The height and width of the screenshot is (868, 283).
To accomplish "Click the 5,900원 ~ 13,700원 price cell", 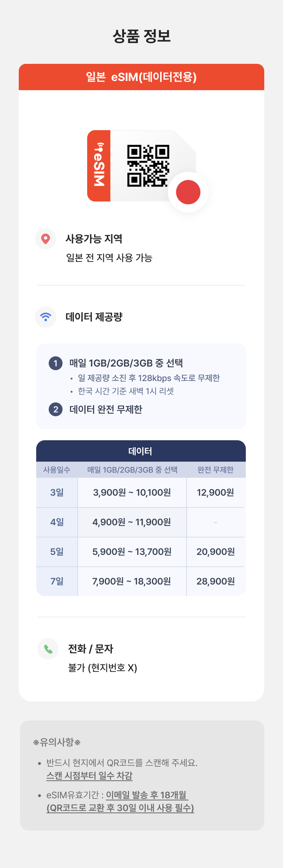I will [x=132, y=551].
